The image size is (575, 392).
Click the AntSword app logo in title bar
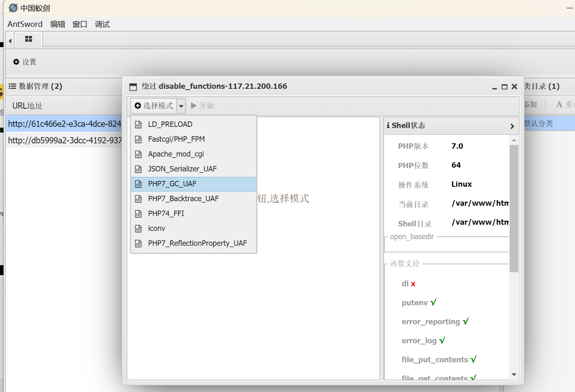(13, 8)
